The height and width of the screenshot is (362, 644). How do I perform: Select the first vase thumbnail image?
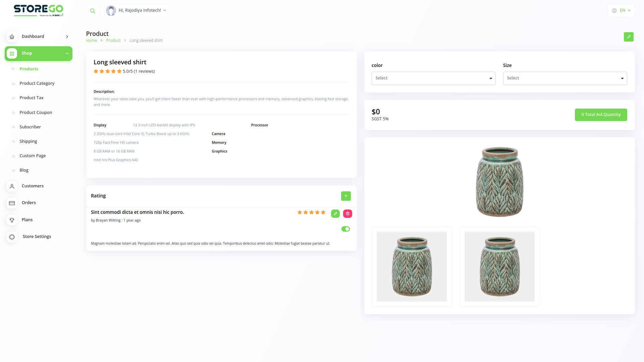point(412,267)
